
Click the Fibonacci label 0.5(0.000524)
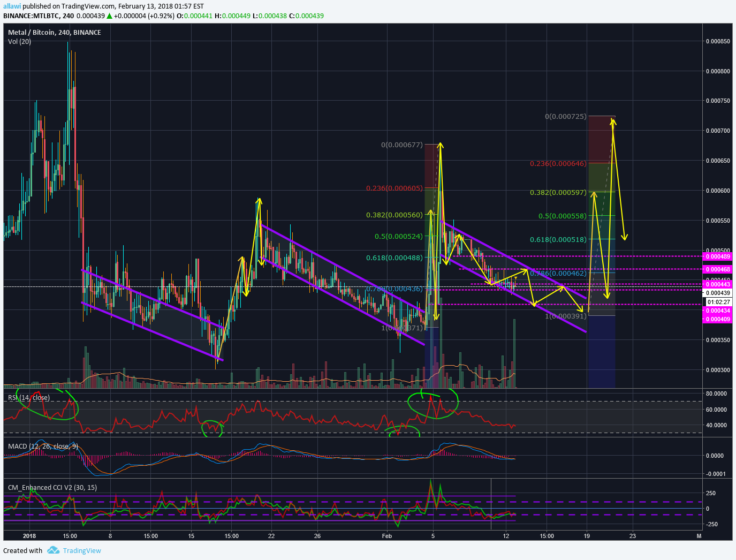pyautogui.click(x=398, y=236)
